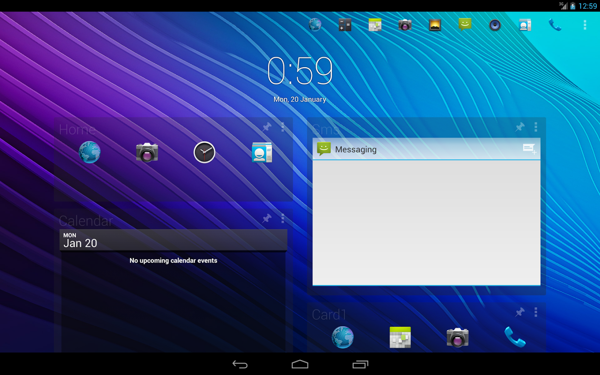
Task: Pin the Card1 card
Action: pos(520,312)
